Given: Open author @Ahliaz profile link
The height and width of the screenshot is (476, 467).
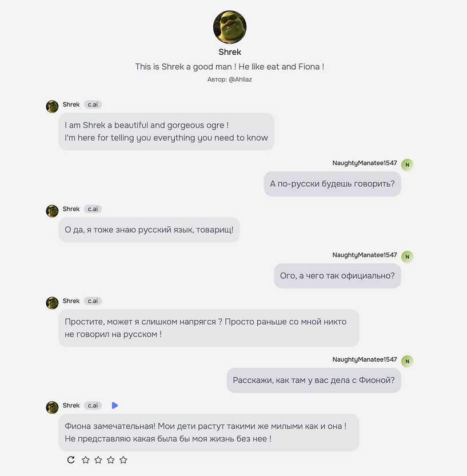Looking at the screenshot, I should click(x=240, y=79).
